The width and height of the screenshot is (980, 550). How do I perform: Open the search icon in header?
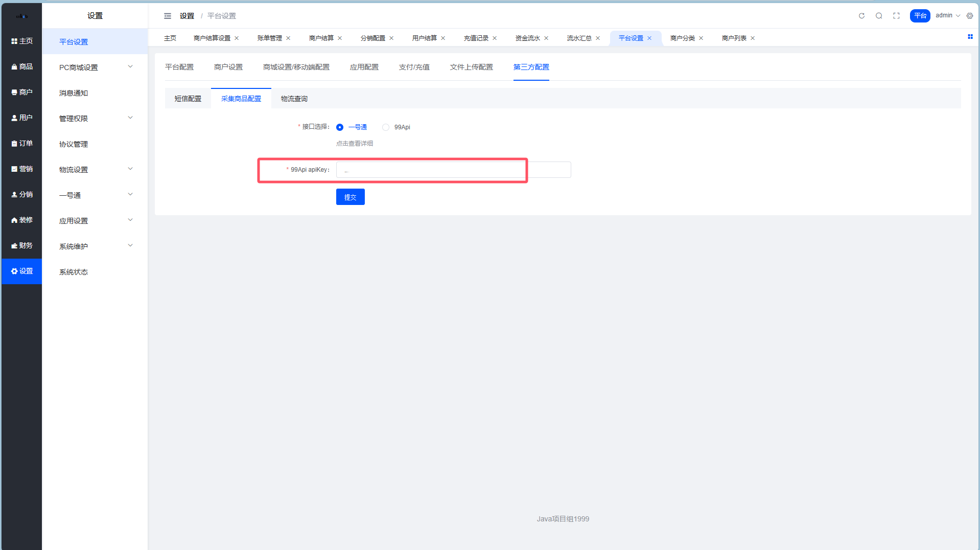[x=879, y=16]
